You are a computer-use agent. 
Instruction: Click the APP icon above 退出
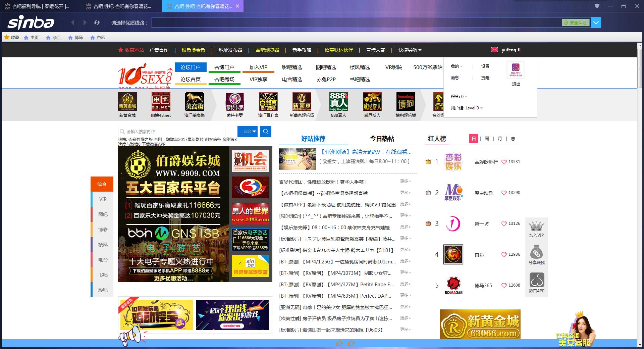coord(516,70)
